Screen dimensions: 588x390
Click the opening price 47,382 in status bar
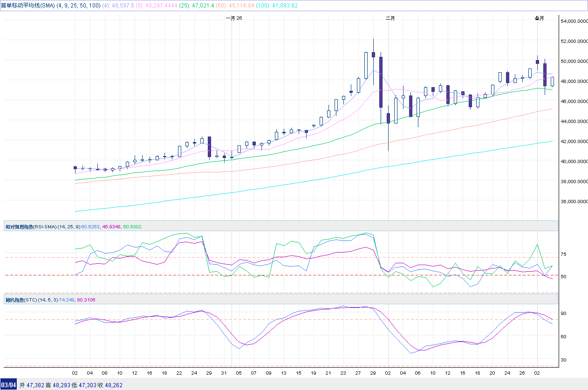point(35,385)
